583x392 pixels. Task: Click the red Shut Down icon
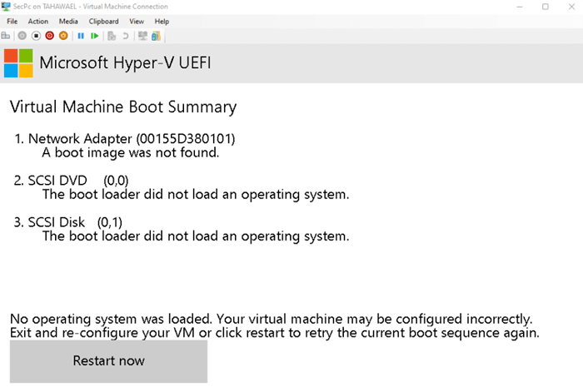point(50,36)
